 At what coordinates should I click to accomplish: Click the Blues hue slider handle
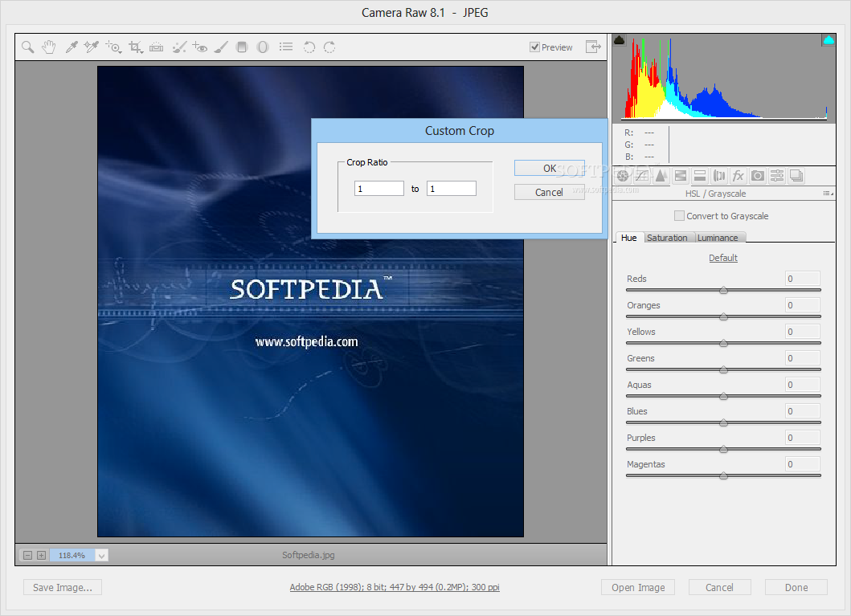(x=723, y=423)
